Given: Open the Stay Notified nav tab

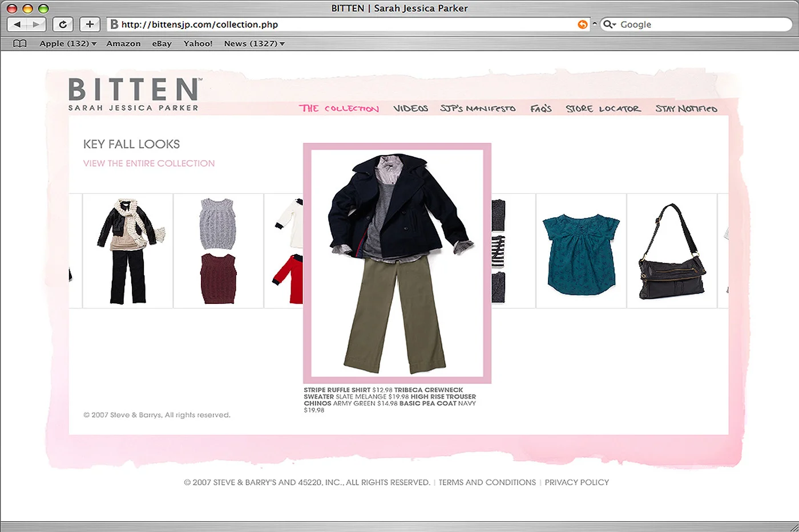Looking at the screenshot, I should pos(686,108).
